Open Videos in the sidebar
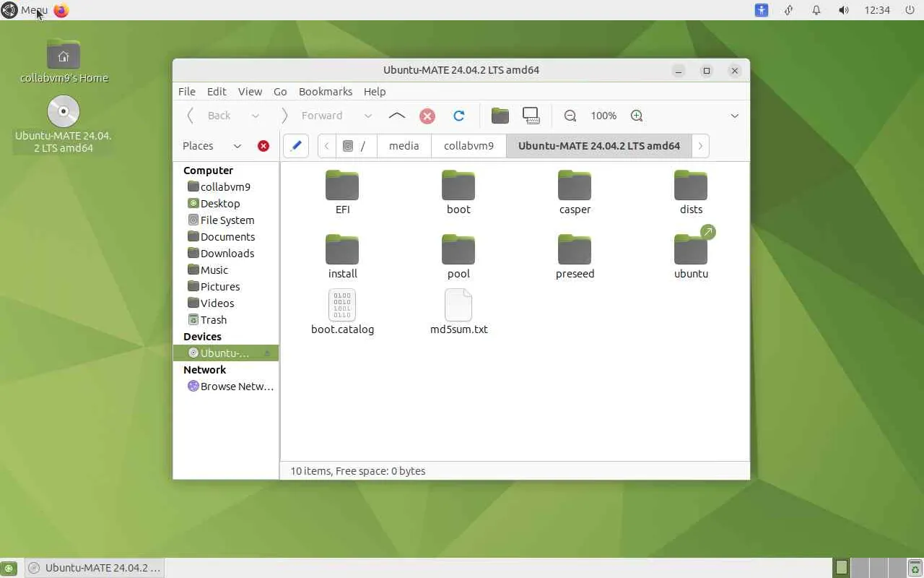The height and width of the screenshot is (578, 924). 226,303
